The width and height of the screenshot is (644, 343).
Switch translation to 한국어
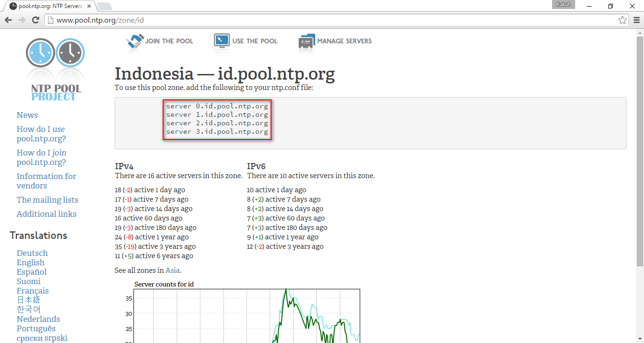[28, 310]
